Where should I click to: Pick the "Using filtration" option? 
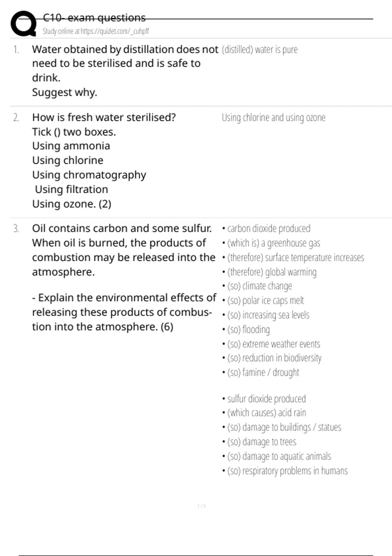pyautogui.click(x=71, y=189)
